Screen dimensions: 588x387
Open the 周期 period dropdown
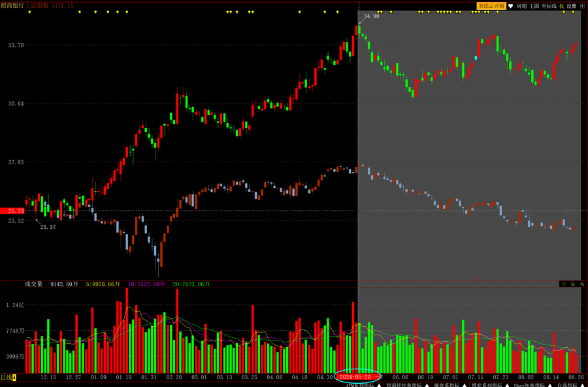tap(521, 6)
